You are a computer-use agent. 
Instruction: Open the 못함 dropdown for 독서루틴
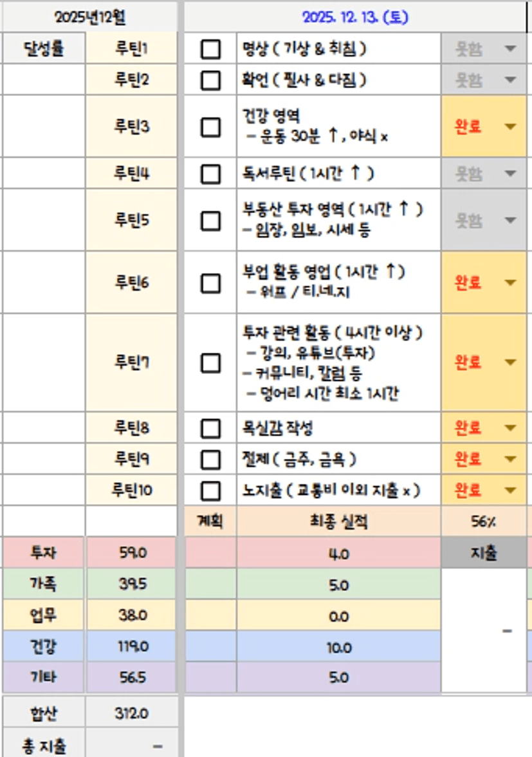click(511, 173)
